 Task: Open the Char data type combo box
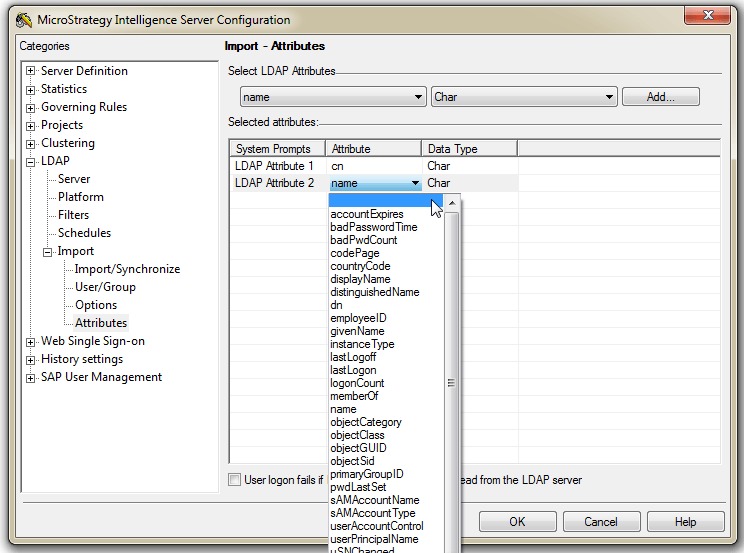click(x=524, y=97)
